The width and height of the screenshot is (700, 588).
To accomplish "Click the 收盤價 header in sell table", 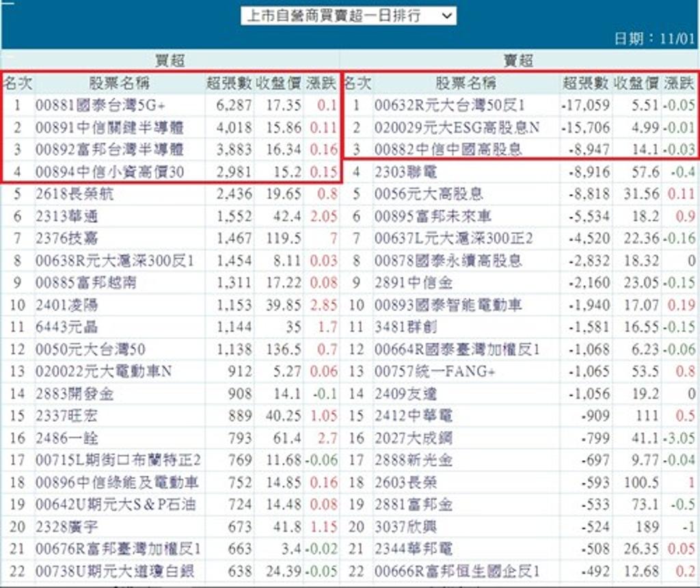I will [636, 83].
